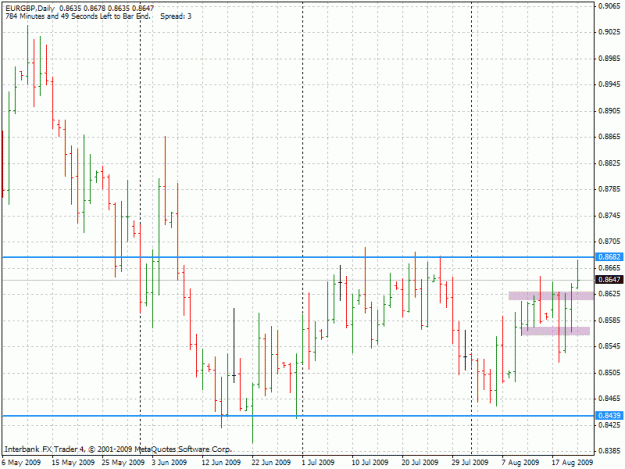Viewport: 625px width, 469px height.
Task: Click the 0.8505 price scale value
Action: (x=610, y=373)
